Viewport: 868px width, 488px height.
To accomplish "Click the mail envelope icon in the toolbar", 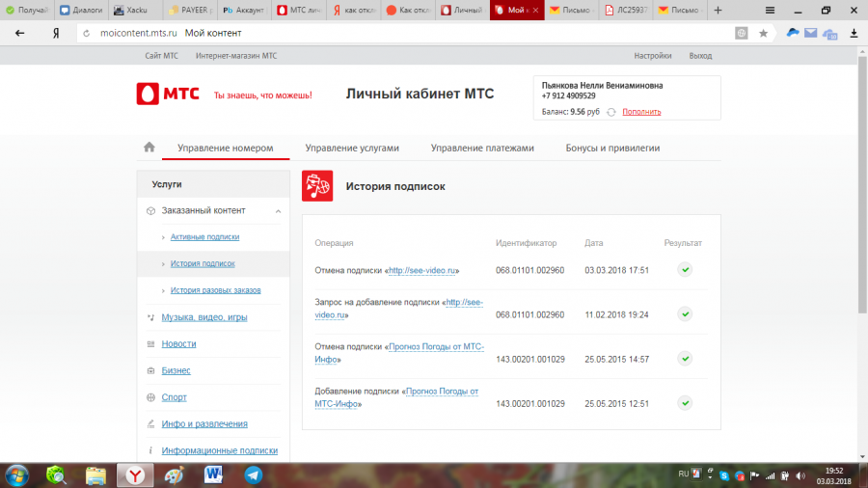I will (x=810, y=33).
